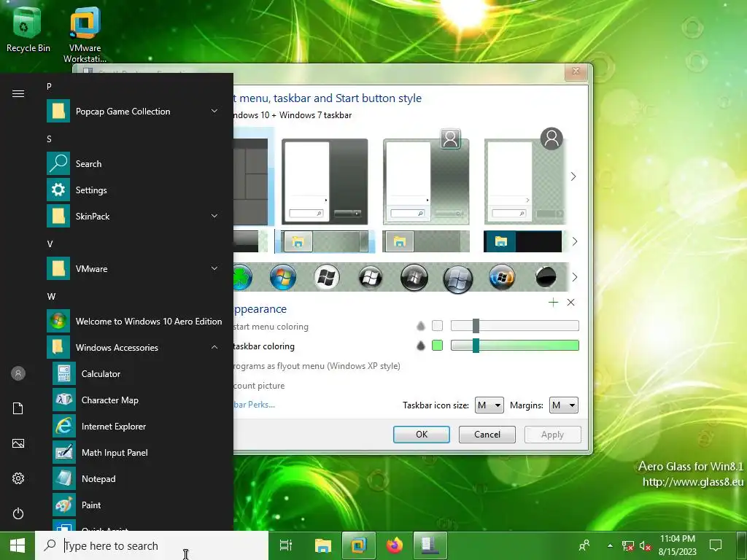Click the X icon next to the plus icon
Viewport: 747px width, 560px height.
570,303
